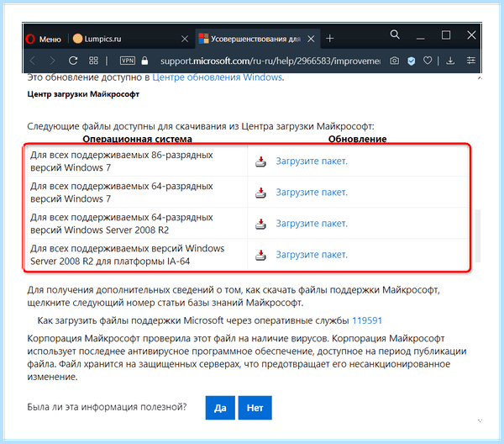Screen dimensions: 504x444
Task: Open the downloads icon in toolbar
Action: (x=450, y=61)
